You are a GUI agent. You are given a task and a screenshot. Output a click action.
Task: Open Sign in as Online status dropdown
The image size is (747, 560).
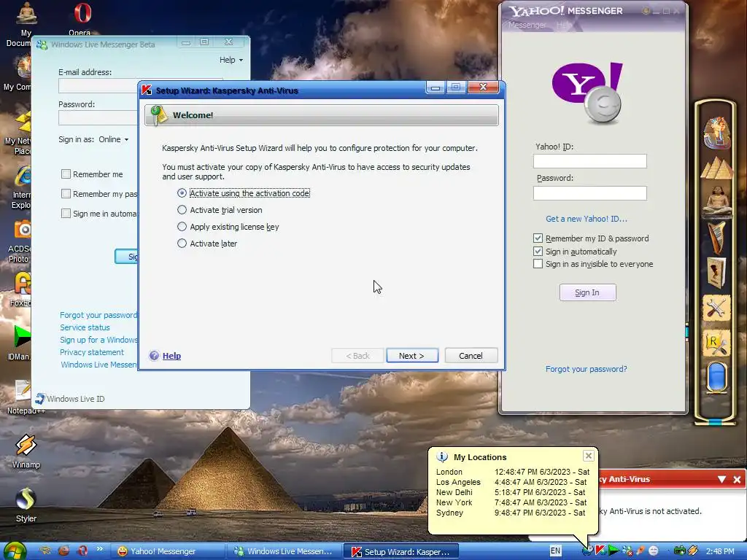pyautogui.click(x=114, y=139)
